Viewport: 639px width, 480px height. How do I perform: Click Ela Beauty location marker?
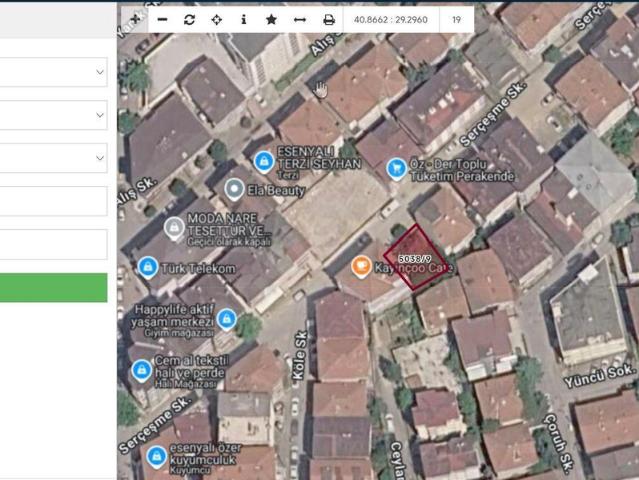pos(234,189)
